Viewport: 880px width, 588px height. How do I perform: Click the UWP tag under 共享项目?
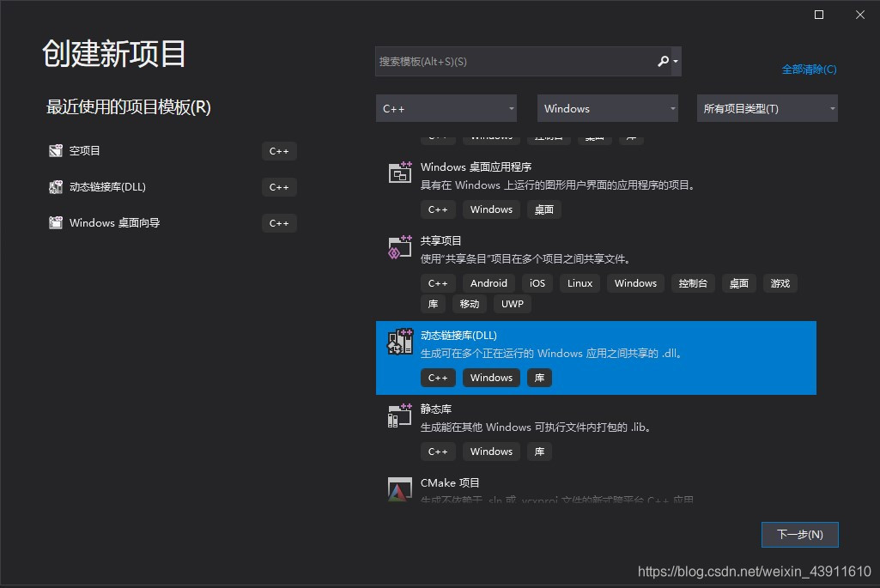coord(512,304)
